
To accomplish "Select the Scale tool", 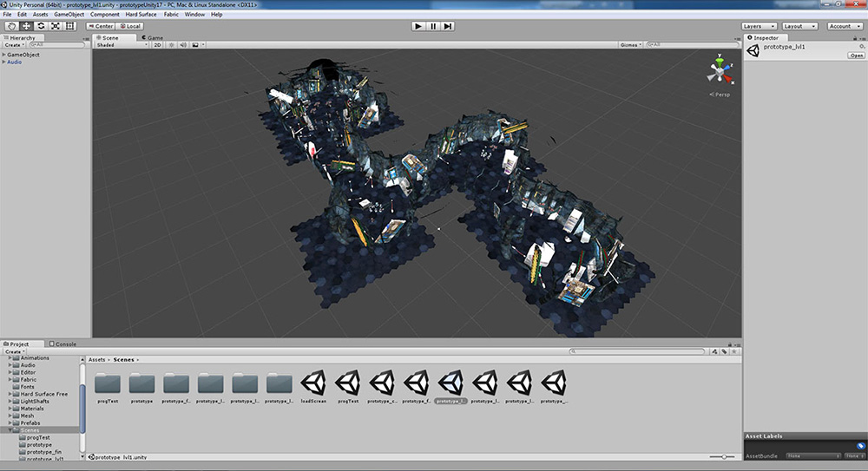I will coord(56,26).
